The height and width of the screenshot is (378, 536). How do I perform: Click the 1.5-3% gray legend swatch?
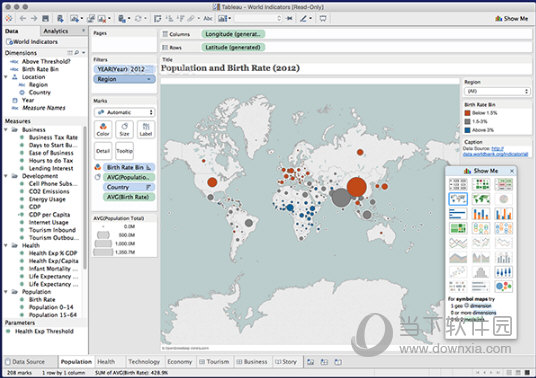468,121
